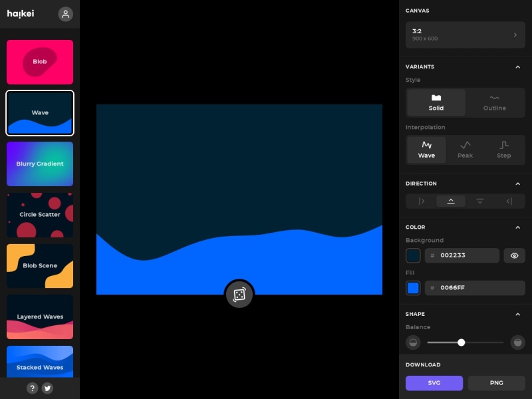Screen dimensions: 532x399
Task: Click the Balance slider handle
Action: coord(461,342)
